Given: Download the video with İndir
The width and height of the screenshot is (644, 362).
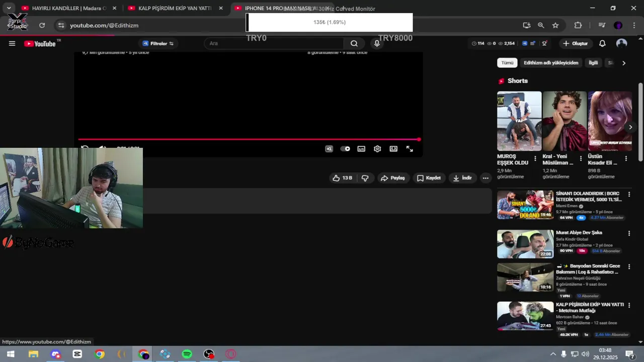Looking at the screenshot, I should pyautogui.click(x=462, y=178).
